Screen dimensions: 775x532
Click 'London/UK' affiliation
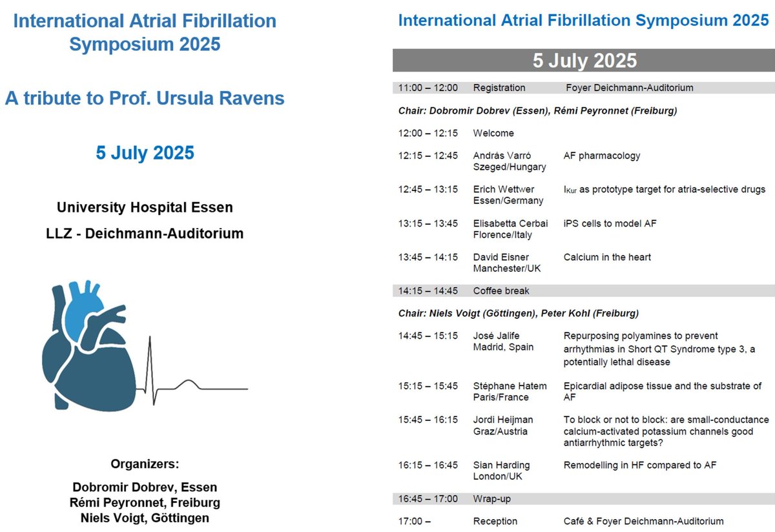point(498,476)
